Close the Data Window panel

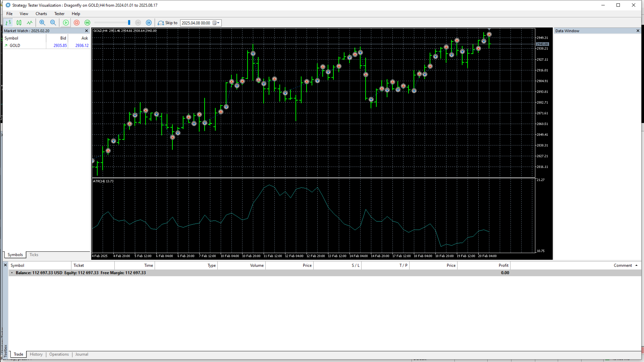click(638, 31)
